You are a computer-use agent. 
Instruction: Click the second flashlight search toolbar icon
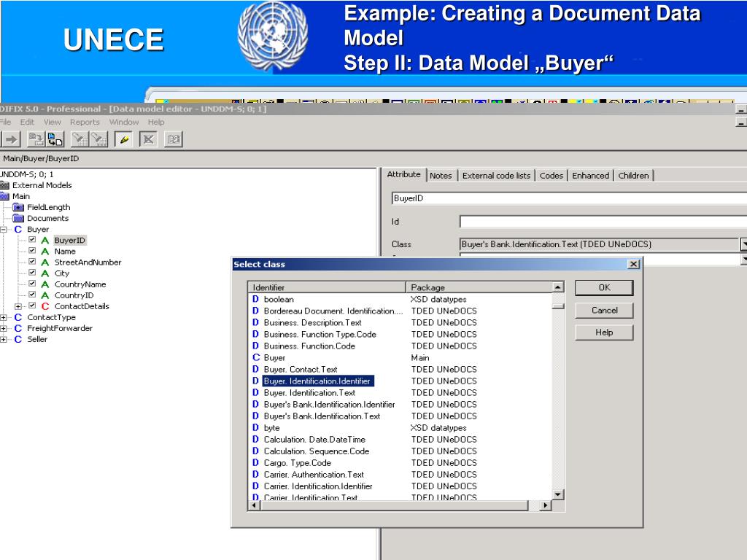click(98, 139)
